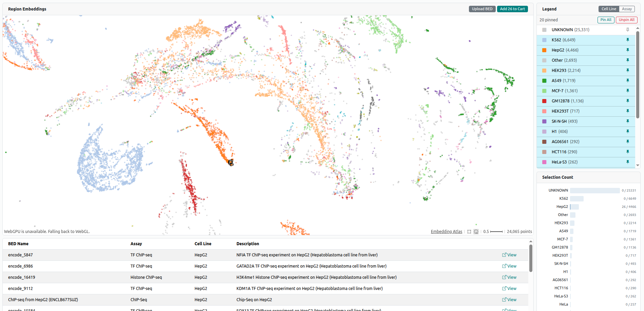Viewport: 644px width, 311px height.
Task: Activate the lasso selection tool
Action: pos(476,232)
